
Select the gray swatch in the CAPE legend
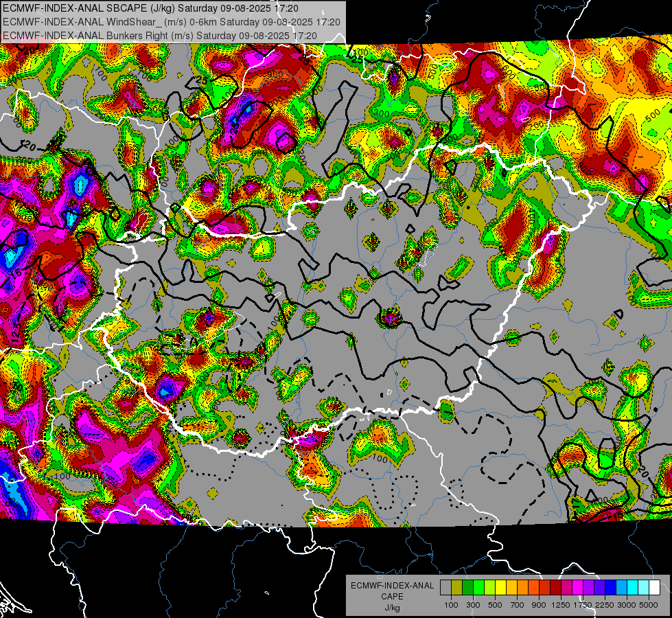point(445,588)
